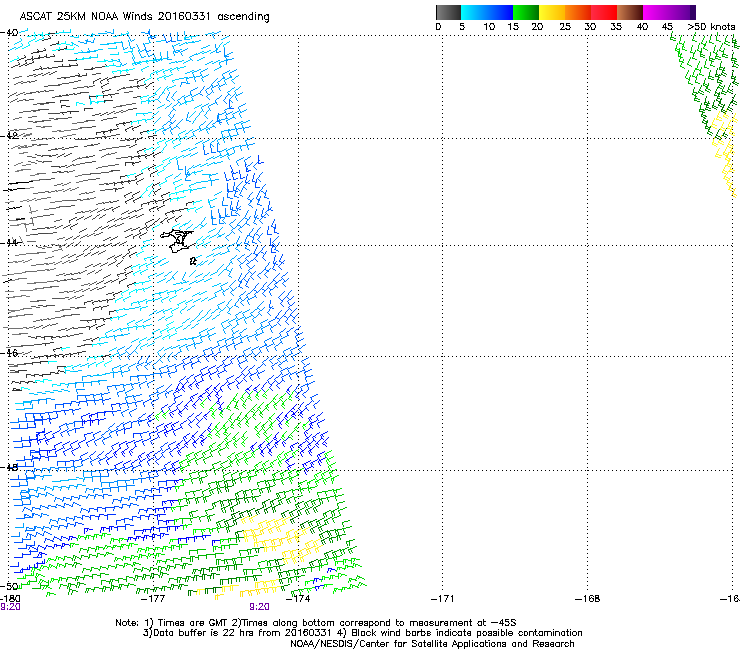Select the dark purple 45–50 knots segment
The image size is (740, 650).
[x=682, y=13]
